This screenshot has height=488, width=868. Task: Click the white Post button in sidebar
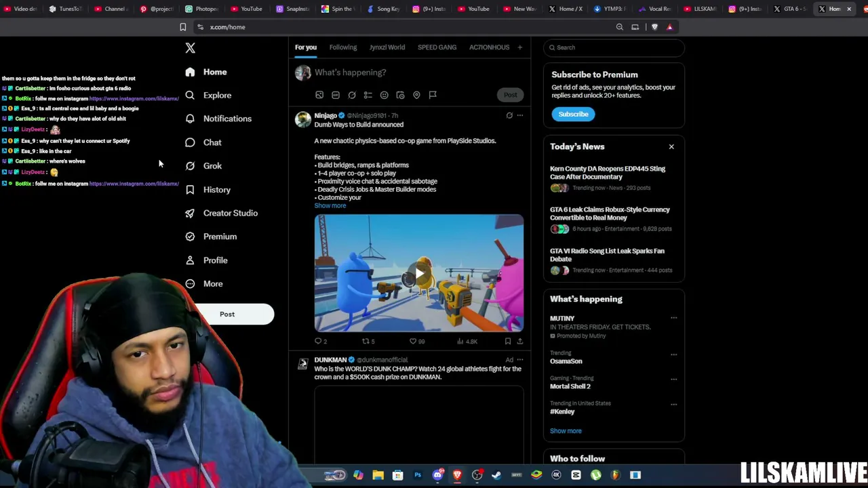pyautogui.click(x=227, y=314)
